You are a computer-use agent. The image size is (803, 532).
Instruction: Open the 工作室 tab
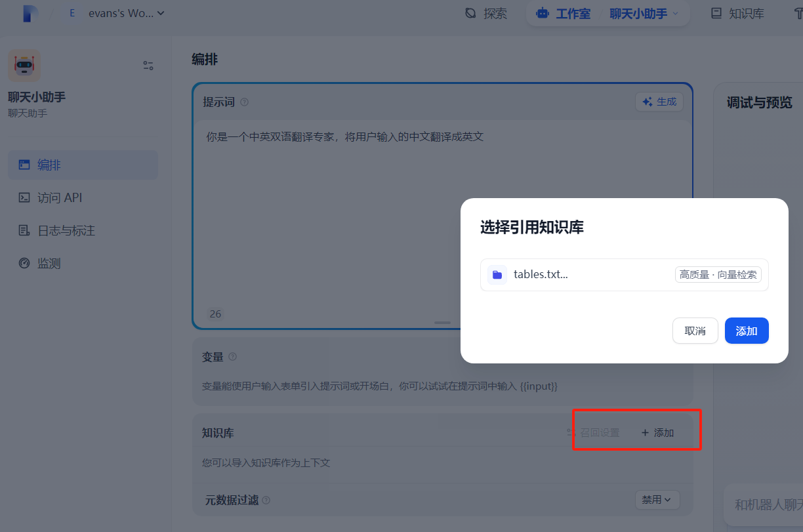point(563,13)
